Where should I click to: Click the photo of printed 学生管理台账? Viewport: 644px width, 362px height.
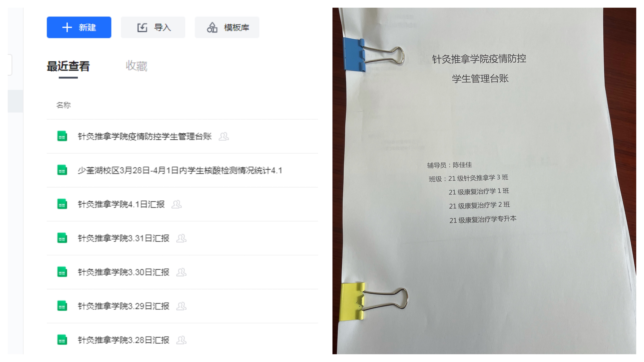point(484,181)
